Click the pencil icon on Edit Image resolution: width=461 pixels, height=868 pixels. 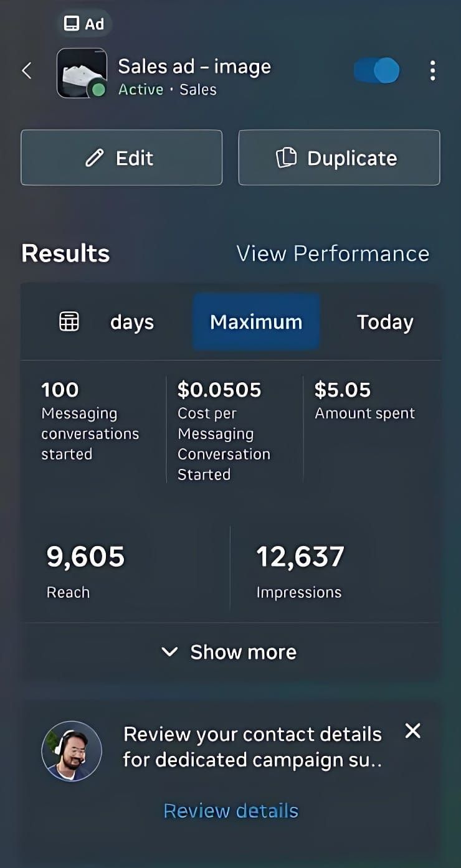coord(94,158)
